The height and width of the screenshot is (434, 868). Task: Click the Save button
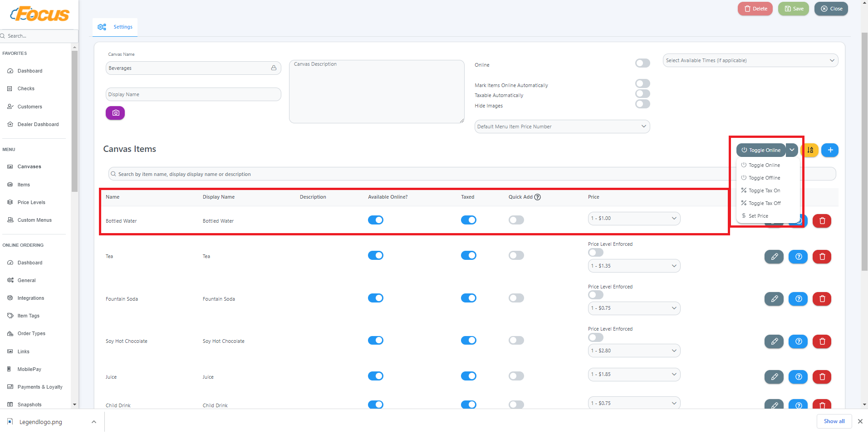click(793, 8)
